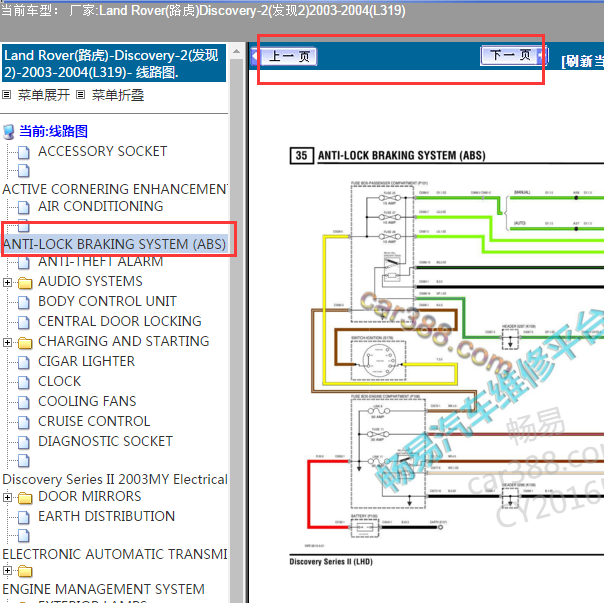Open COOLING FANS diagram

click(x=87, y=401)
